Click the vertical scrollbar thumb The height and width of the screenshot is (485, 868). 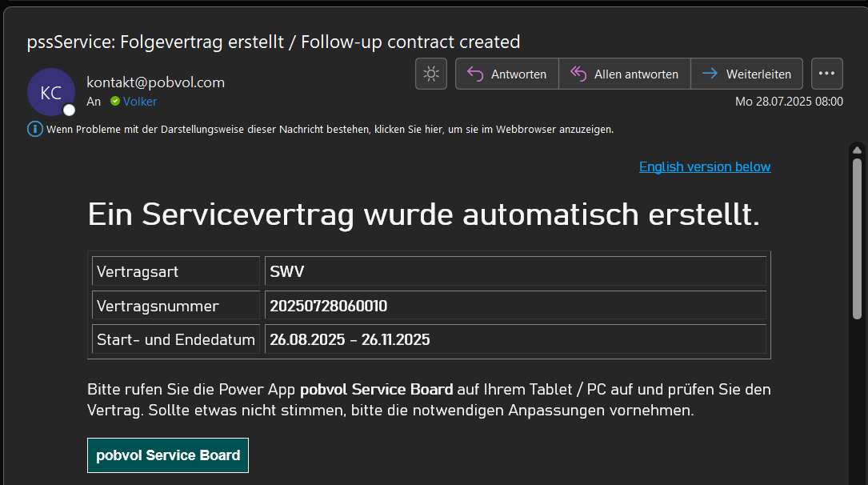[857, 240]
